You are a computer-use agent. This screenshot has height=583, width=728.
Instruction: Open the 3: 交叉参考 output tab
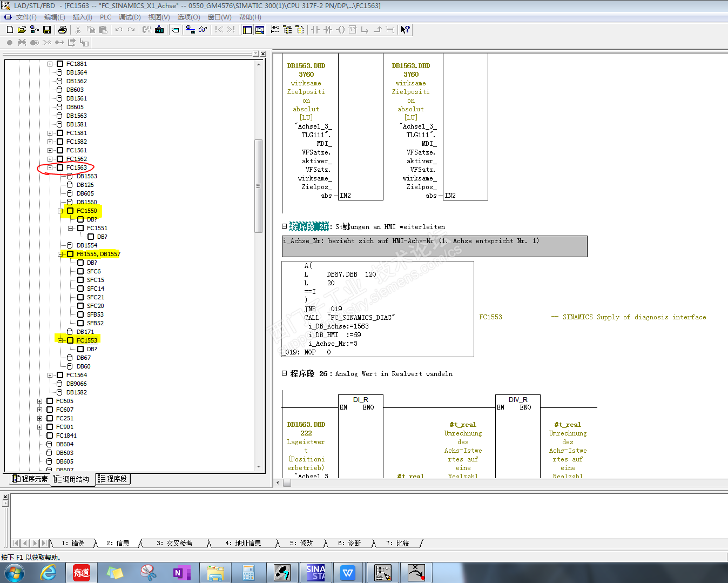174,543
